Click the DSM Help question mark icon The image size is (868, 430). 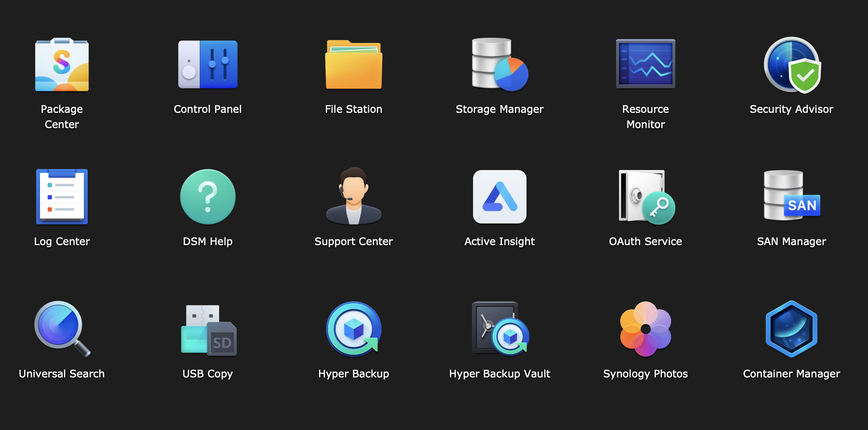pyautogui.click(x=208, y=197)
